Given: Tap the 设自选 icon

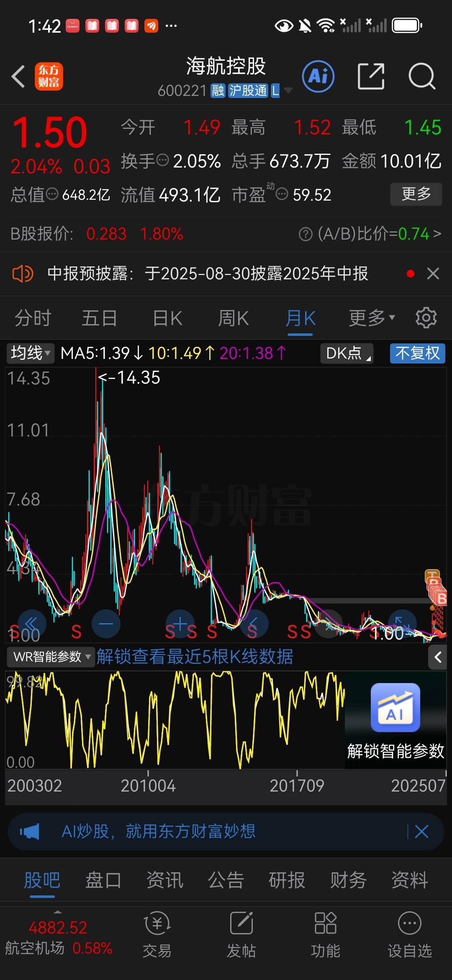Looking at the screenshot, I should pos(410,923).
